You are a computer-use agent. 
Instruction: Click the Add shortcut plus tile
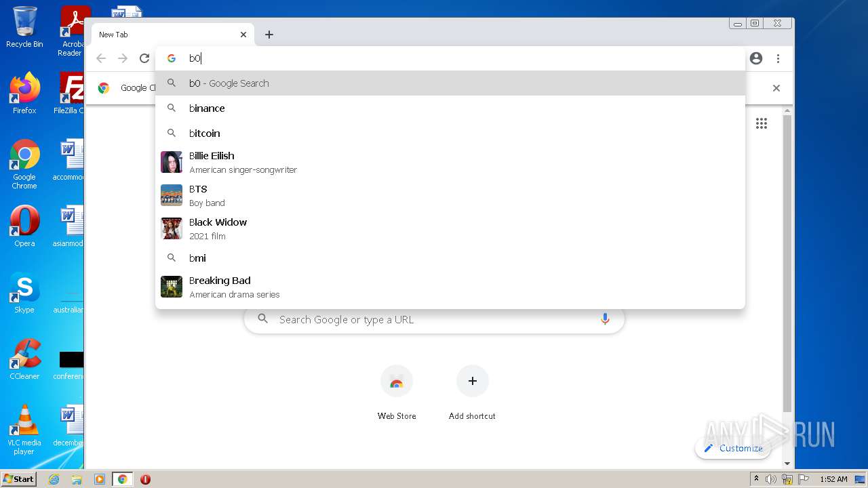(x=472, y=393)
